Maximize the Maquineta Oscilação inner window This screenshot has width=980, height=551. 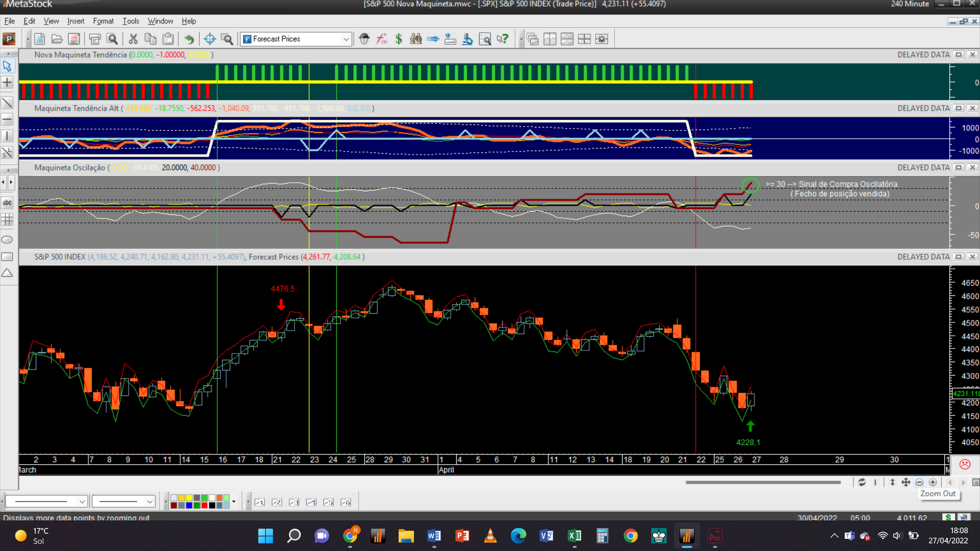(x=959, y=167)
